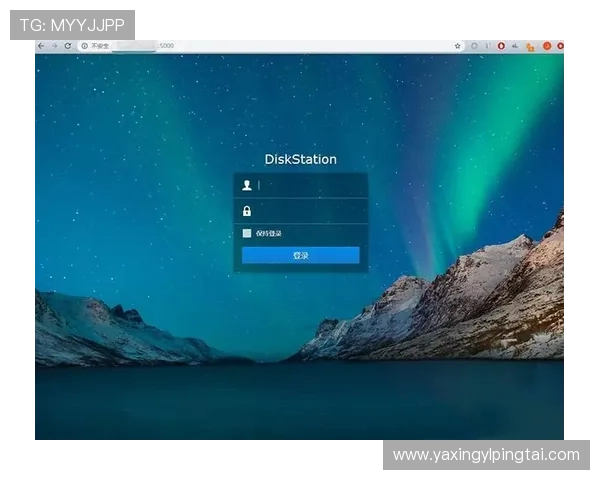
Task: Click the red icon at far right of toolbar
Action: 560,46
